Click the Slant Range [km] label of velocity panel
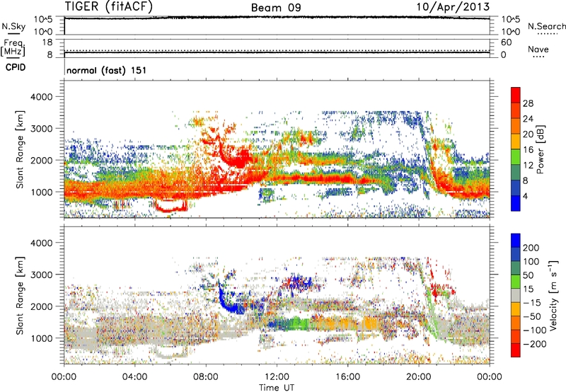This screenshot has width=566, height=392. click(20, 295)
